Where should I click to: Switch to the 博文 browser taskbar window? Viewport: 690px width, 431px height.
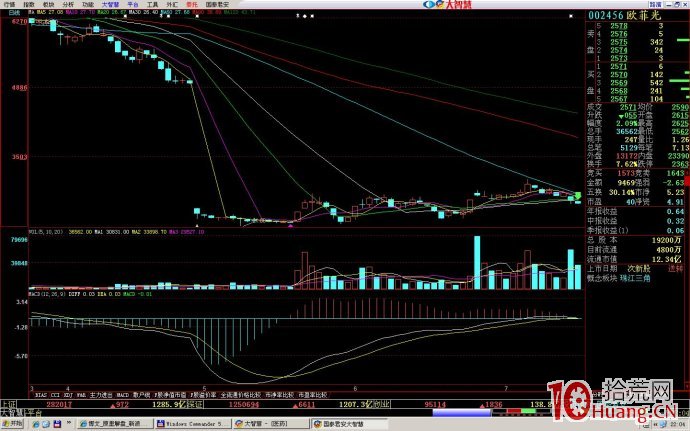[x=115, y=424]
